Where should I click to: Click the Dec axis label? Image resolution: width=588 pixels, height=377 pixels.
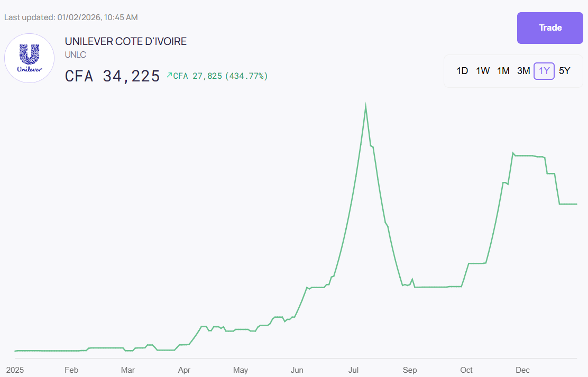[x=522, y=370]
